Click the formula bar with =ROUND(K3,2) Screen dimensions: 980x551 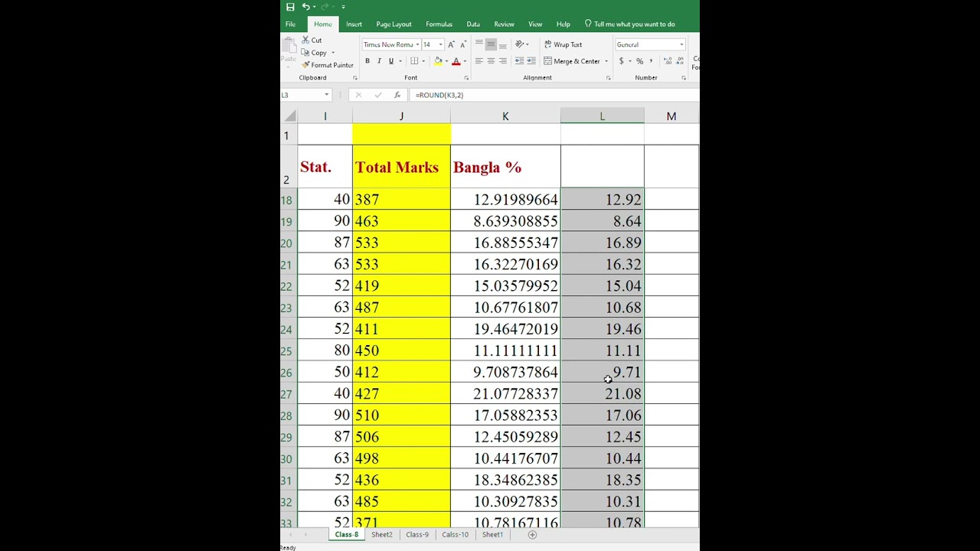[555, 95]
